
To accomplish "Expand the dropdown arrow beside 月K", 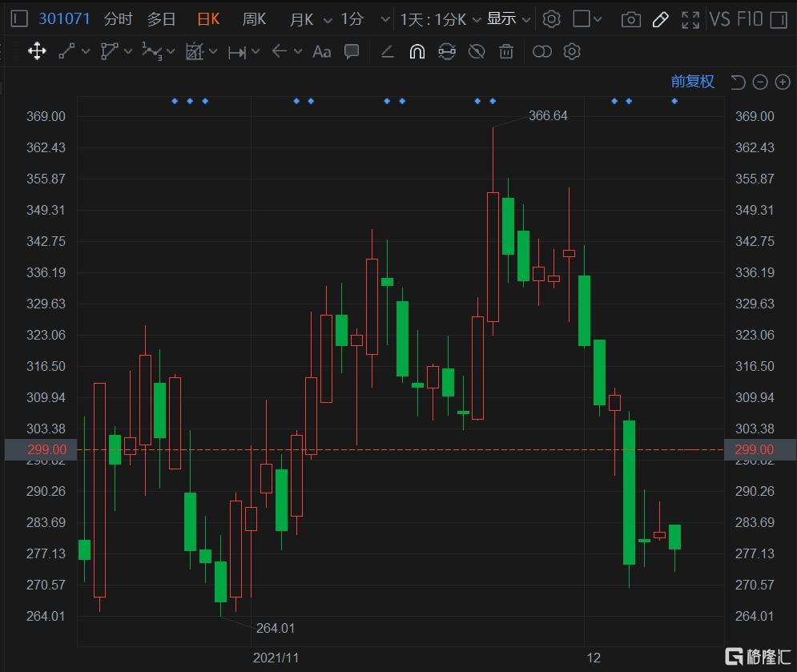I will (328, 20).
